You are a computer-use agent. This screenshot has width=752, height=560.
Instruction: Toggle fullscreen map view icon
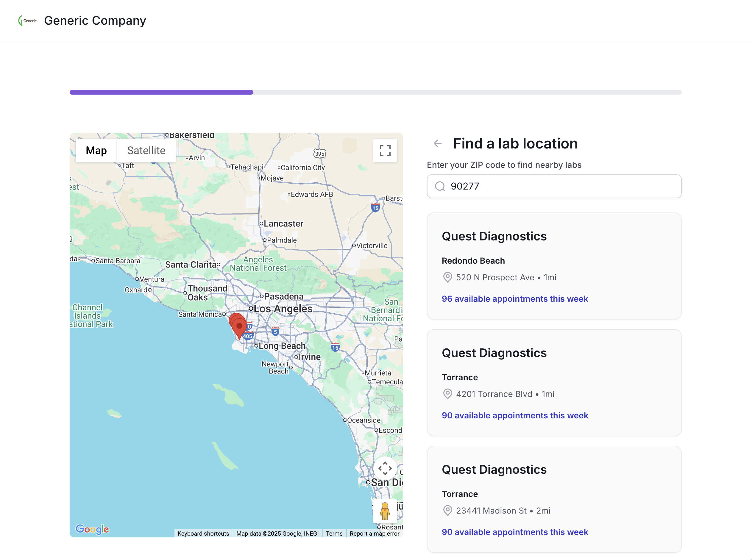[385, 151]
